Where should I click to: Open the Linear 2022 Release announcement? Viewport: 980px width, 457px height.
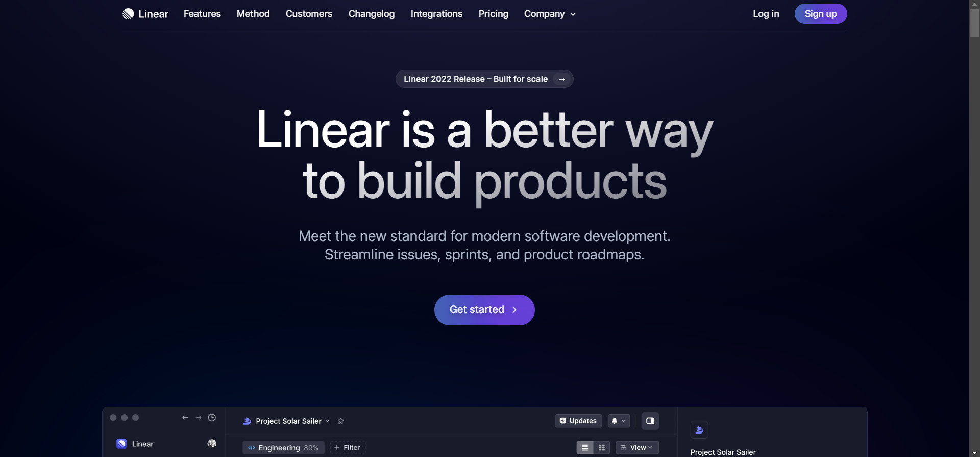[x=484, y=79]
